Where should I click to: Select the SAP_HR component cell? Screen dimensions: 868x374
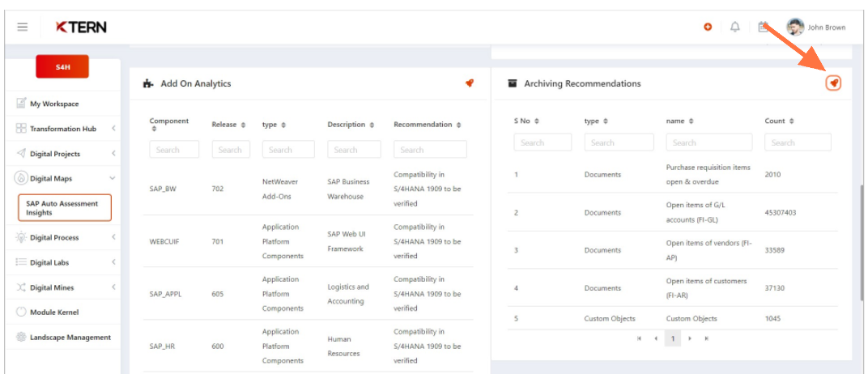tap(162, 346)
